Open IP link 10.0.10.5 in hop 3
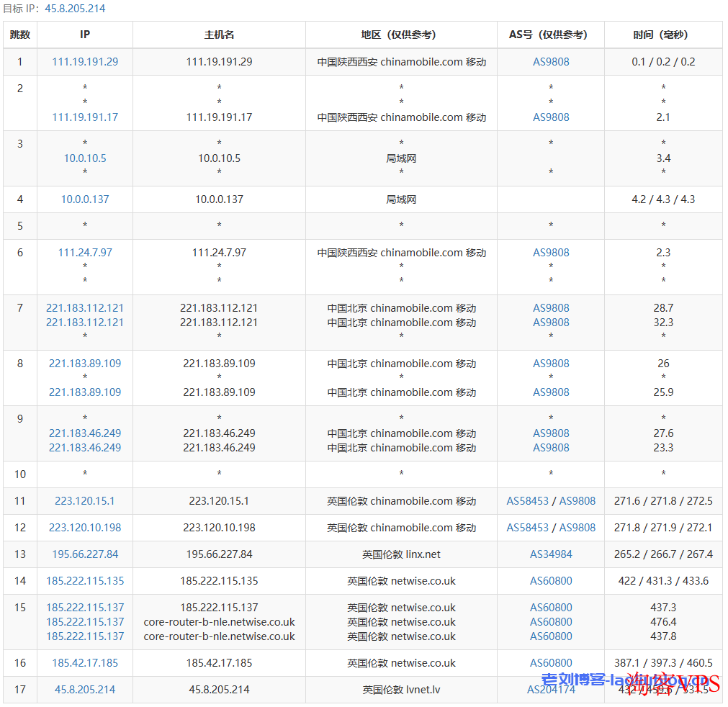 coord(85,158)
